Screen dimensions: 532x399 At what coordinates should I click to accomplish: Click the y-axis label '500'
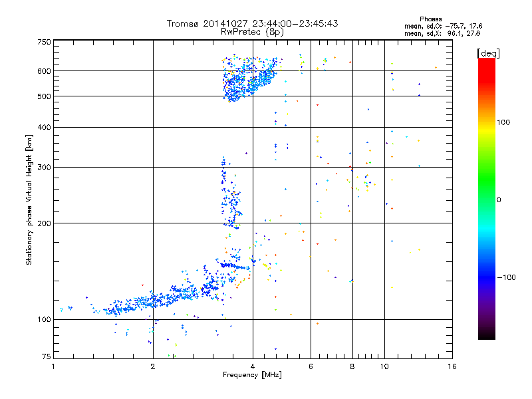click(44, 96)
